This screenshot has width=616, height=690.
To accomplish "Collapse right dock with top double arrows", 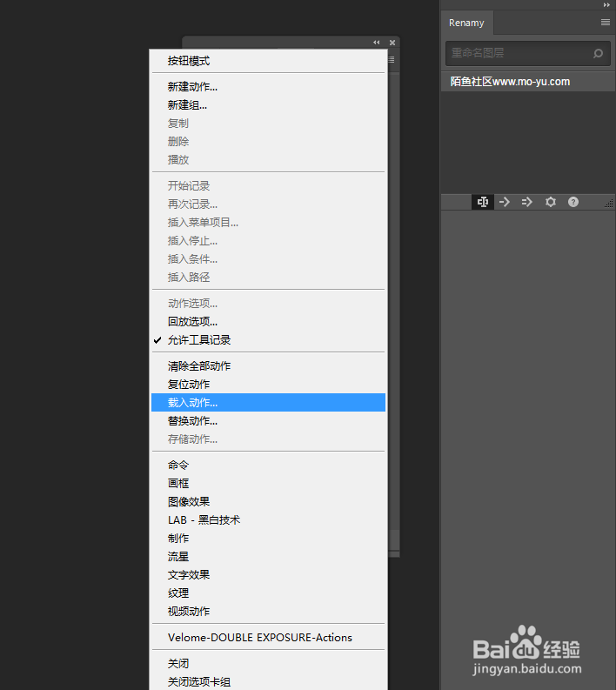I will point(606,5).
